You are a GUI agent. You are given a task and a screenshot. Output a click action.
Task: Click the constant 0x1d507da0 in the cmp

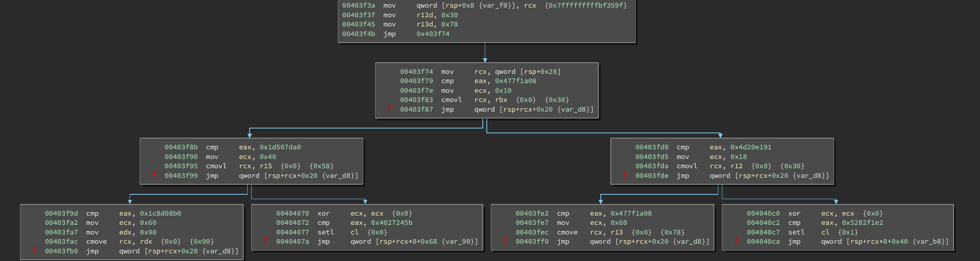click(x=280, y=147)
